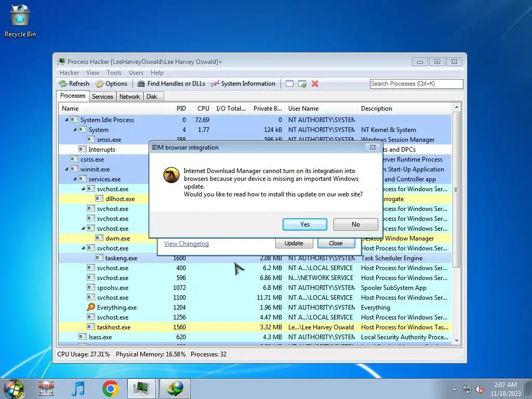Click No in IDM browser integration dialog
This screenshot has height=399, width=532.
[355, 224]
